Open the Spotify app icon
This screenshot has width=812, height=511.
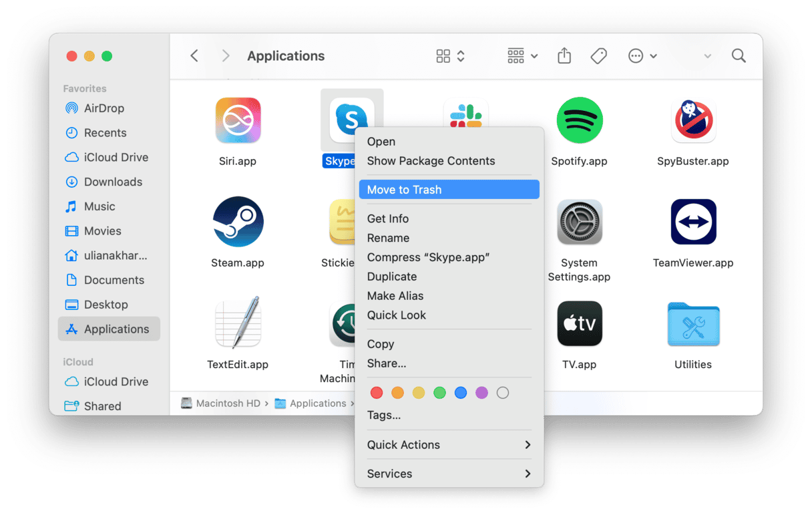pos(579,121)
